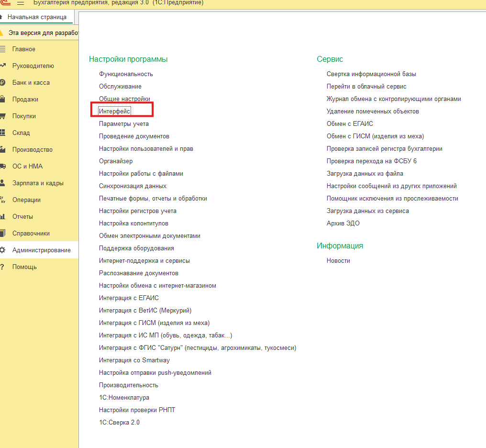This screenshot has width=486, height=448.
Task: Click the warehouse grid icon for Склад
Action: click(x=2, y=133)
